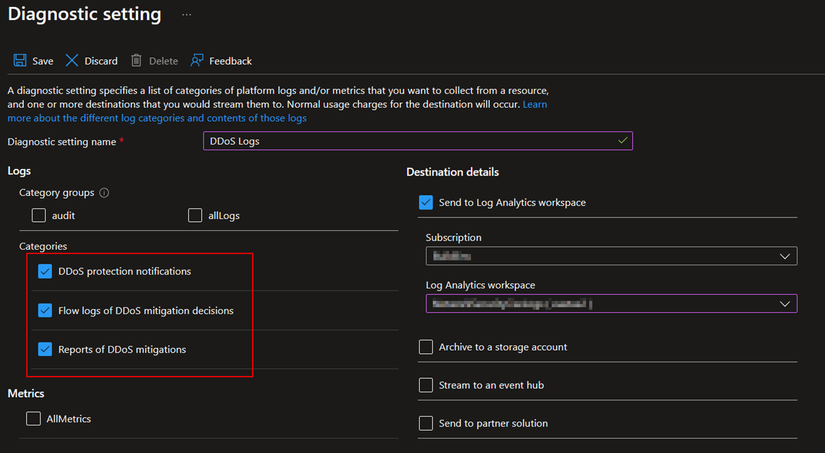Open the Feedback button label

[230, 61]
